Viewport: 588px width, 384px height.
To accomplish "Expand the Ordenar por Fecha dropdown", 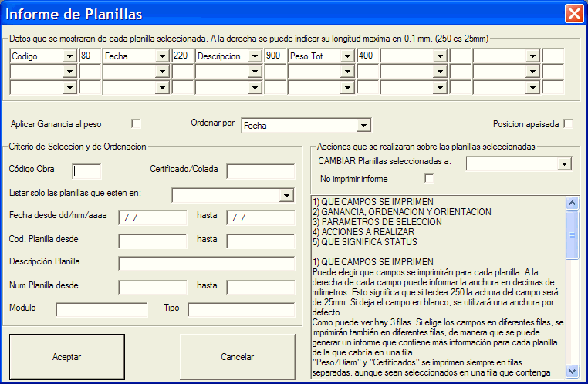I will click(x=364, y=125).
